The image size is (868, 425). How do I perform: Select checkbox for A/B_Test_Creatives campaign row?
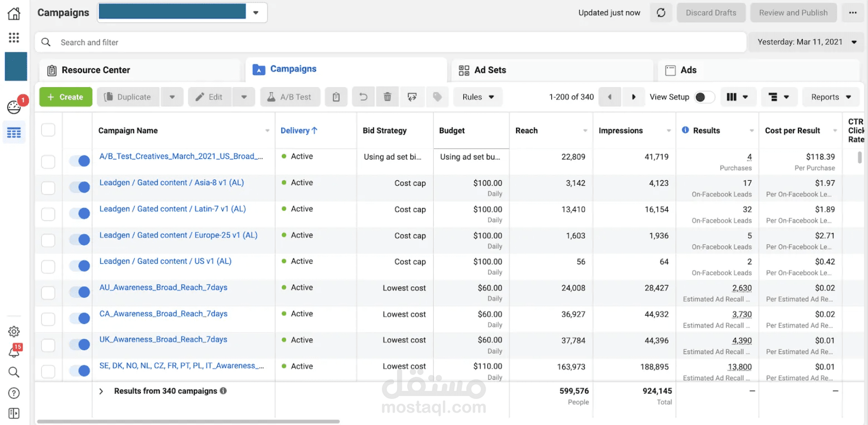pos(48,162)
